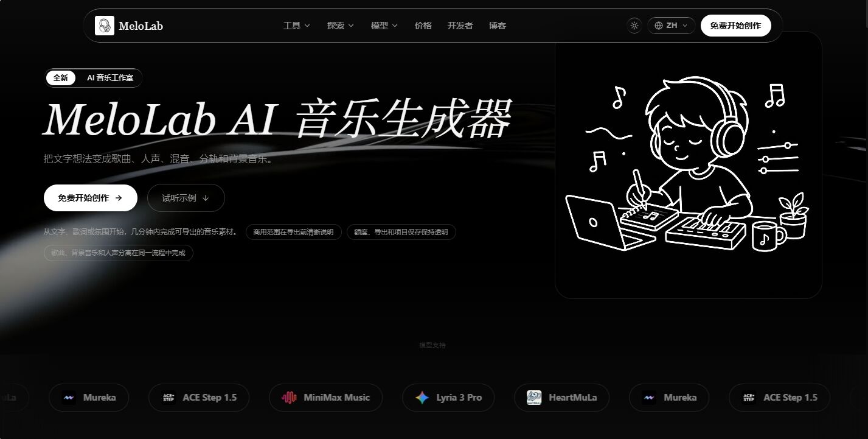Click the Lyria 3 Pro sparkle icon
Viewport: 868px width, 439px height.
[x=422, y=398]
